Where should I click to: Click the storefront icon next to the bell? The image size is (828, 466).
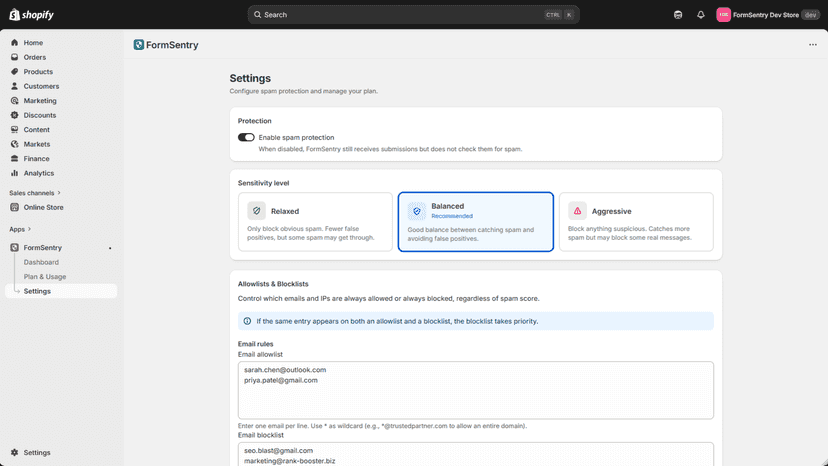678,15
